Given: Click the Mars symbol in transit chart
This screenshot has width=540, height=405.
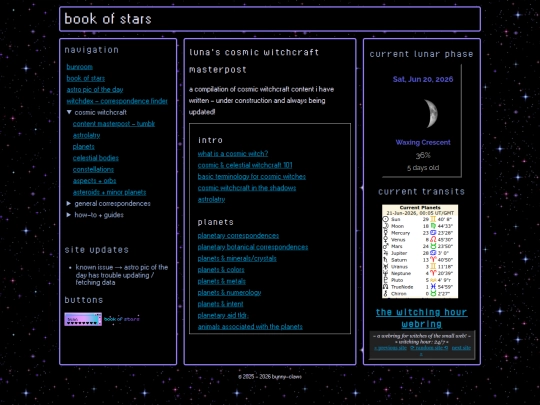Looking at the screenshot, I should coord(386,246).
